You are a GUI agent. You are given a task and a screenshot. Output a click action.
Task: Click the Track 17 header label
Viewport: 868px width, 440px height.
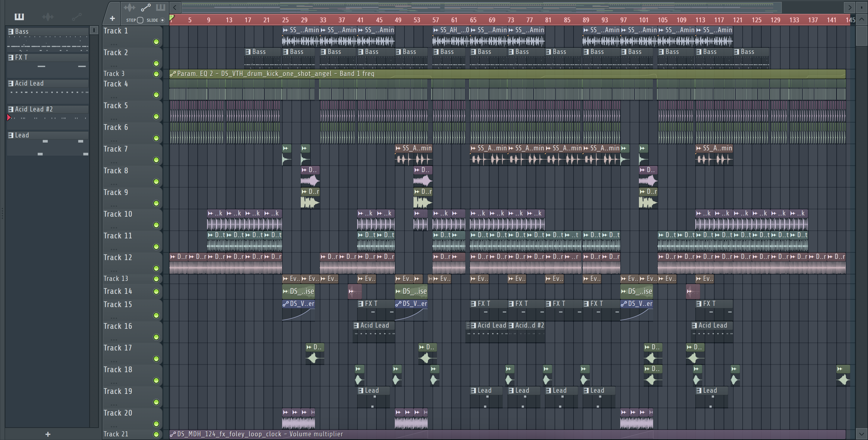point(118,348)
